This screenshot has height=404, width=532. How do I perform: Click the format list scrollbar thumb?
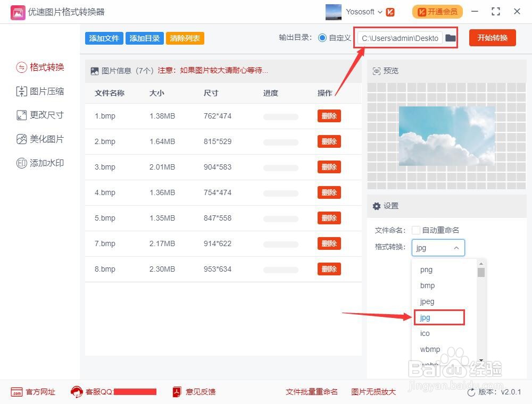click(x=481, y=272)
